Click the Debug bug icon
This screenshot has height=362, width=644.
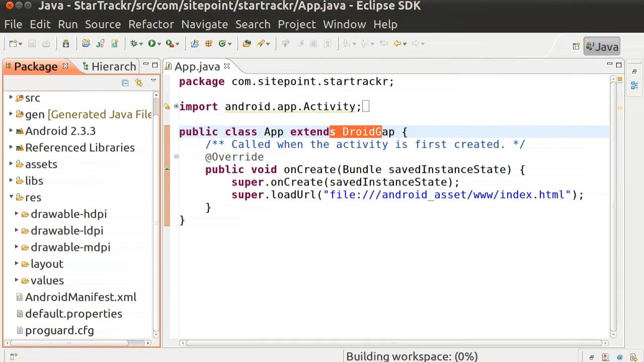coord(134,44)
